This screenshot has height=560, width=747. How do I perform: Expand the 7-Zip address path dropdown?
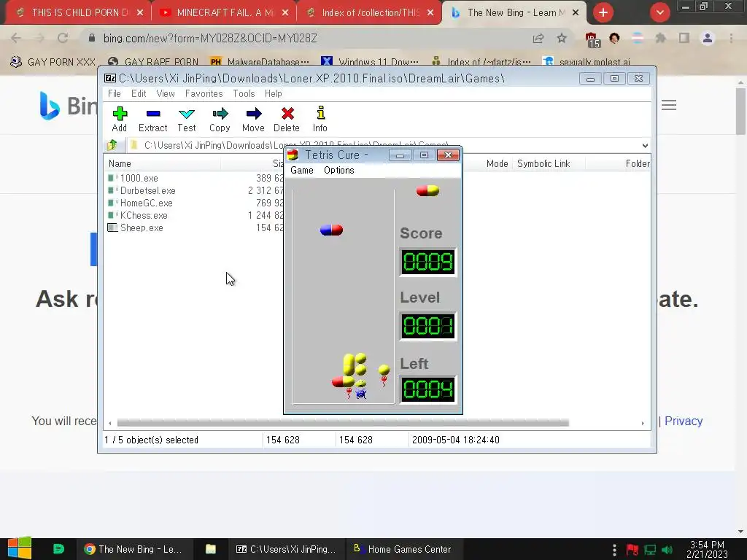pyautogui.click(x=645, y=145)
